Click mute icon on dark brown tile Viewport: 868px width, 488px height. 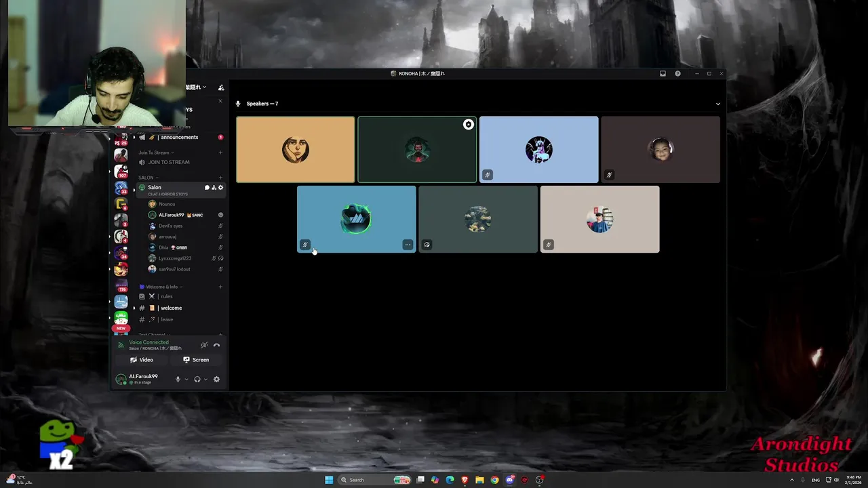[x=609, y=175]
